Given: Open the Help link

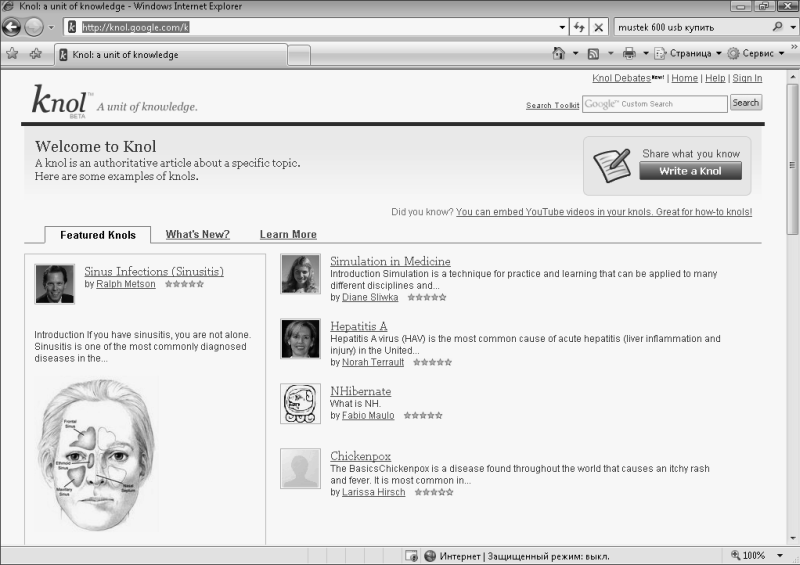Looking at the screenshot, I should pyautogui.click(x=715, y=78).
